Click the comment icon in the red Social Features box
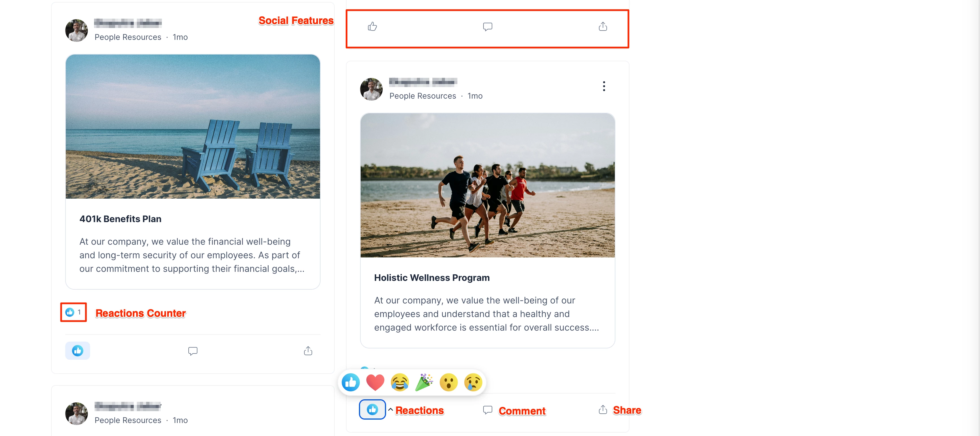 pyautogui.click(x=487, y=27)
